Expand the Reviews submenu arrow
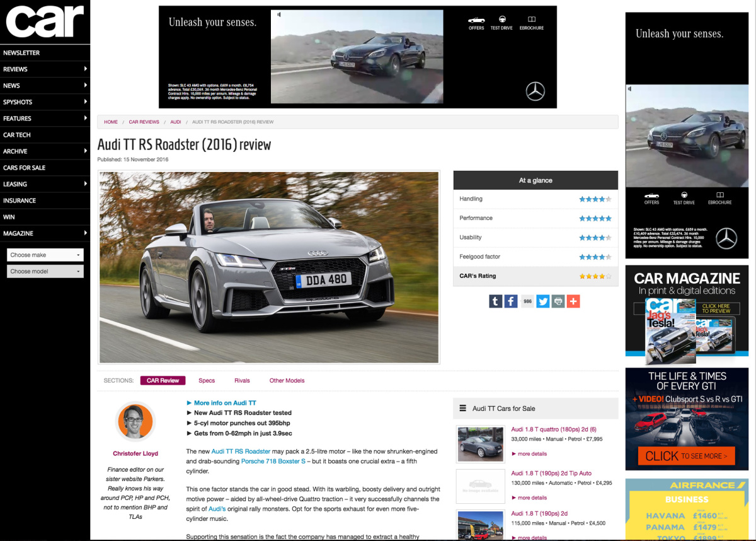Viewport: 756px width, 541px height. pyautogui.click(x=85, y=69)
